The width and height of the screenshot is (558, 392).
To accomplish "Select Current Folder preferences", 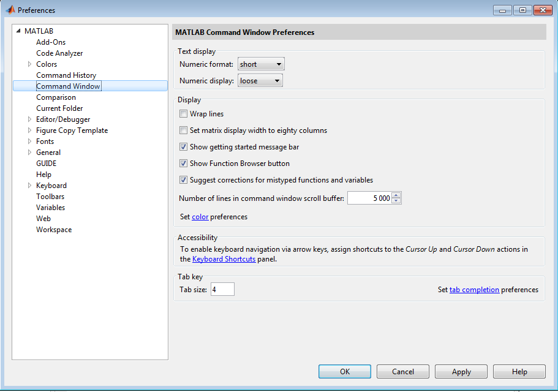I will click(x=59, y=108).
